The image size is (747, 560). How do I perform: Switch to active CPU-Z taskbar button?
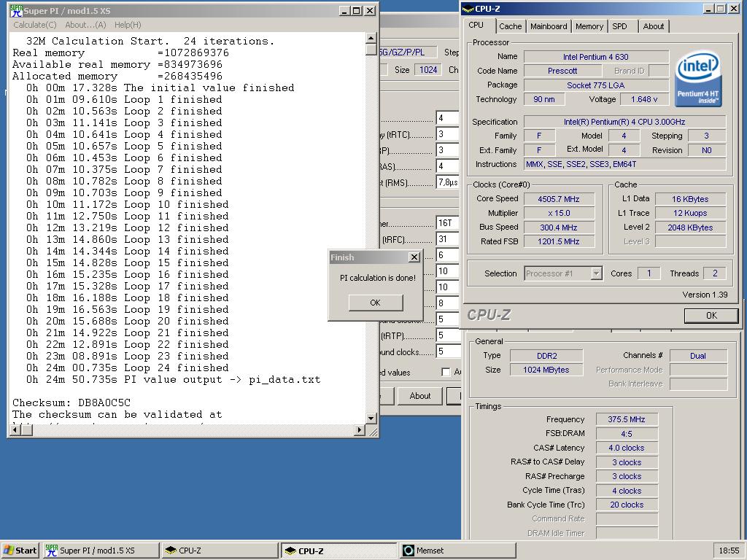(338, 551)
